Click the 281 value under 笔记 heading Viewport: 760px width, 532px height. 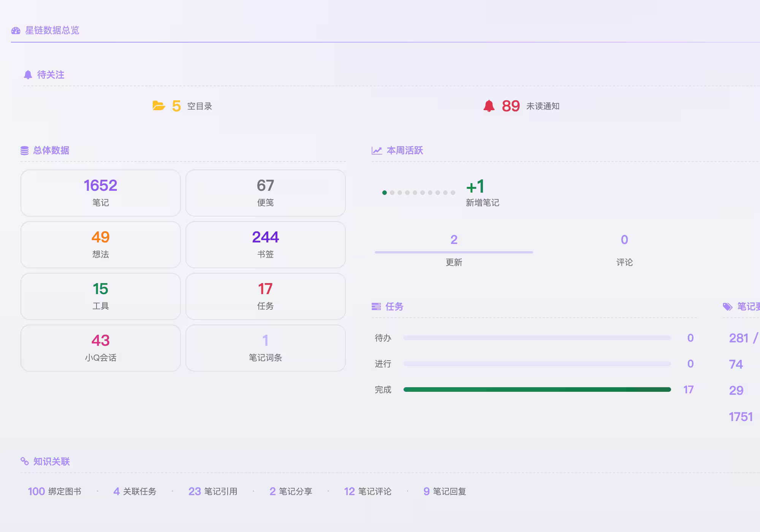click(x=739, y=338)
